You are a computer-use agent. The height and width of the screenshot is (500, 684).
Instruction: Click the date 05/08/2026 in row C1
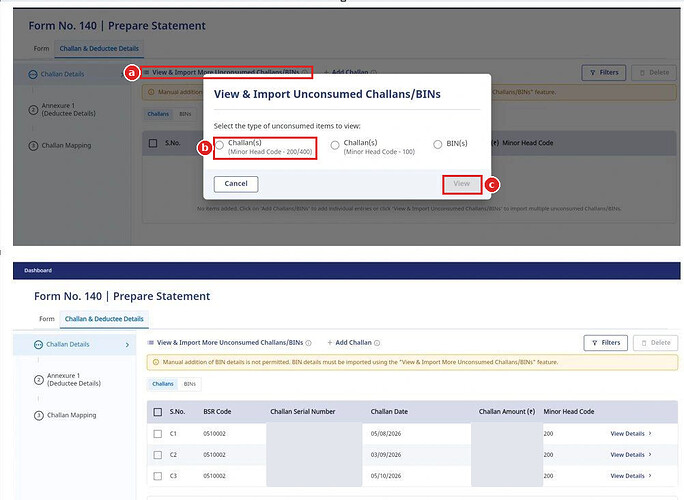(386, 434)
